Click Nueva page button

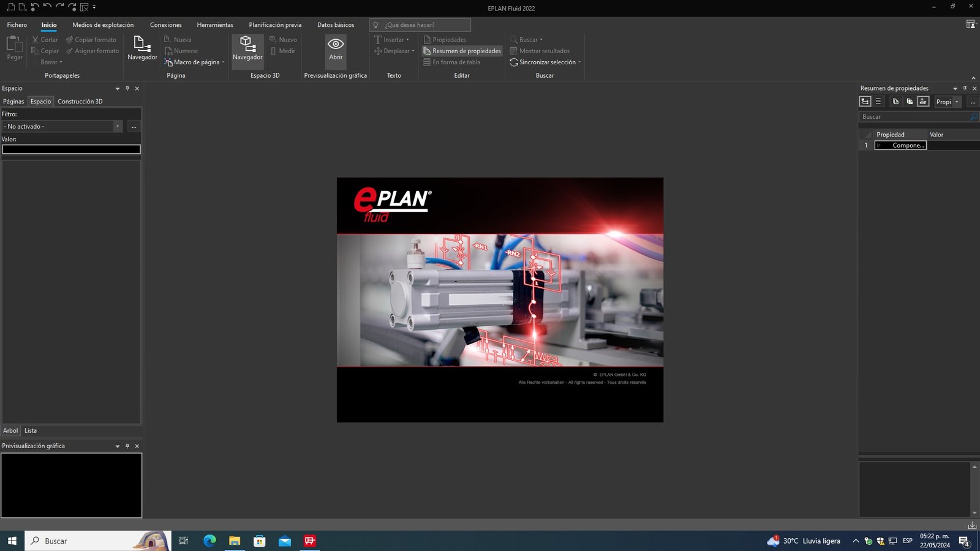pos(178,40)
